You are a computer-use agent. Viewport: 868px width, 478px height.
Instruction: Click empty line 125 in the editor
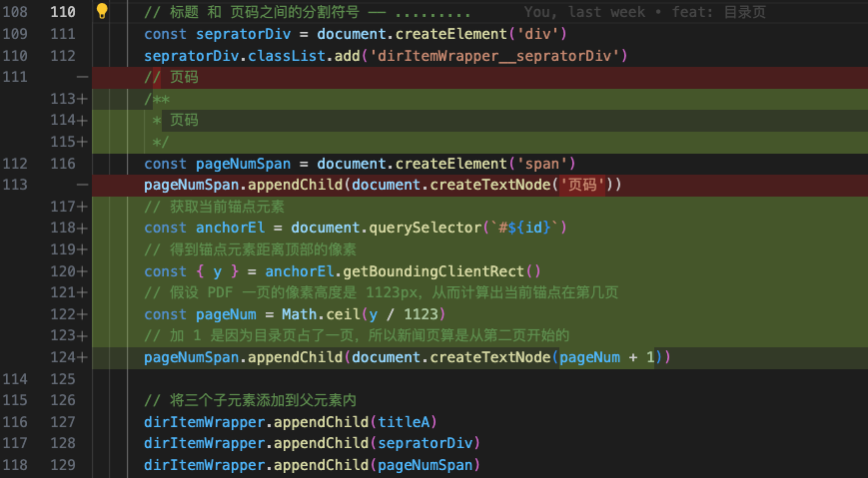tap(479, 379)
